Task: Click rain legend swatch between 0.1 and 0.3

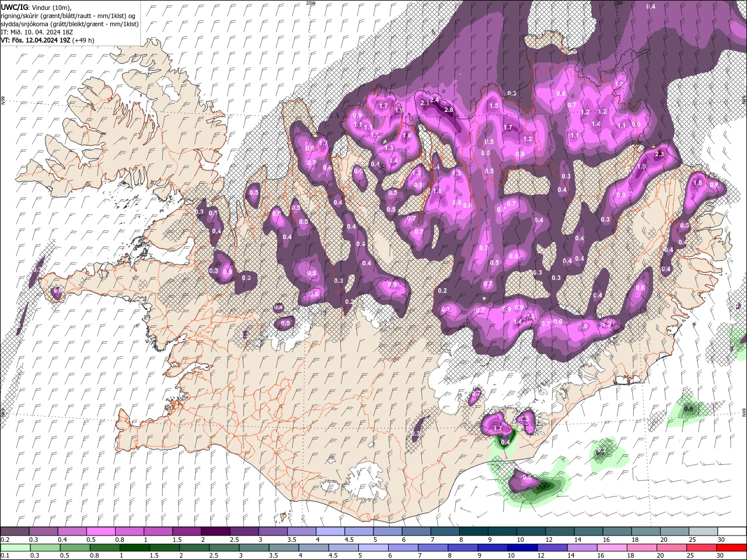Action: coord(15,548)
